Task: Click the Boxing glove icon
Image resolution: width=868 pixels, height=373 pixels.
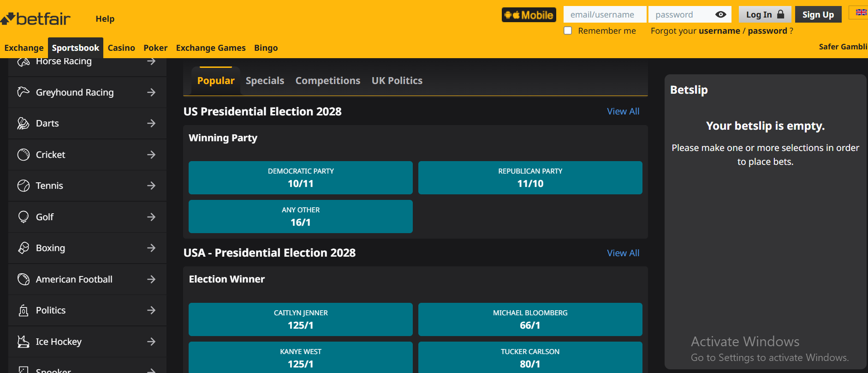Action: tap(23, 248)
